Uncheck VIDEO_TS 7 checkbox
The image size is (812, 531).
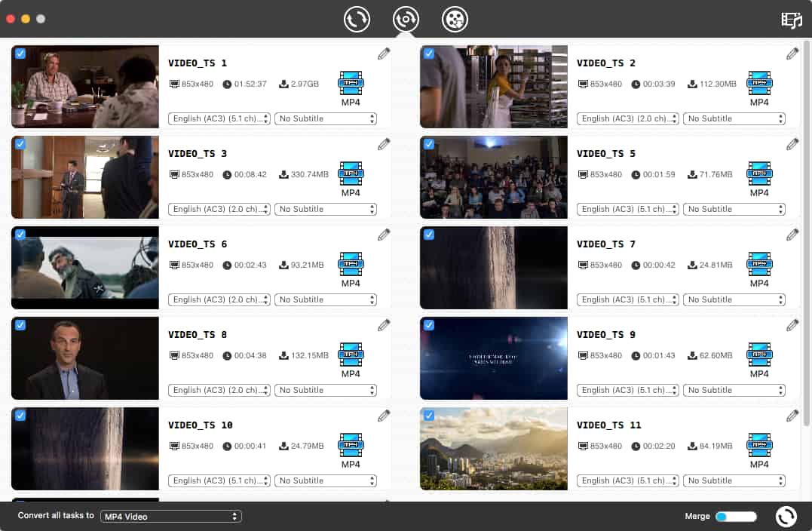point(429,235)
